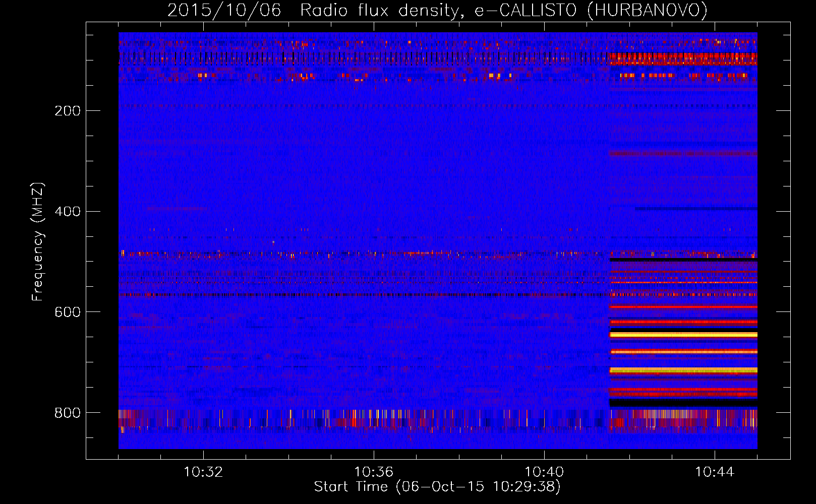Click the 200 frequency tick label
This screenshot has height=504, width=816.
pyautogui.click(x=68, y=110)
